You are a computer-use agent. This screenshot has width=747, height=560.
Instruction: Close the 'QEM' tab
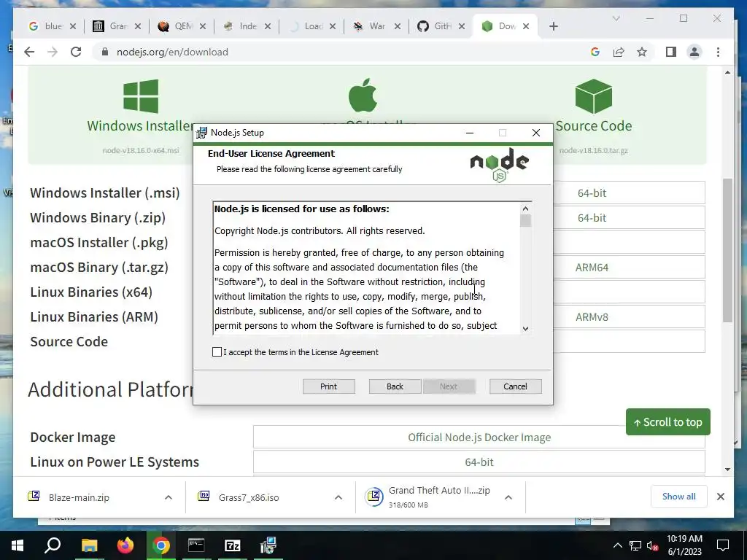[203, 26]
